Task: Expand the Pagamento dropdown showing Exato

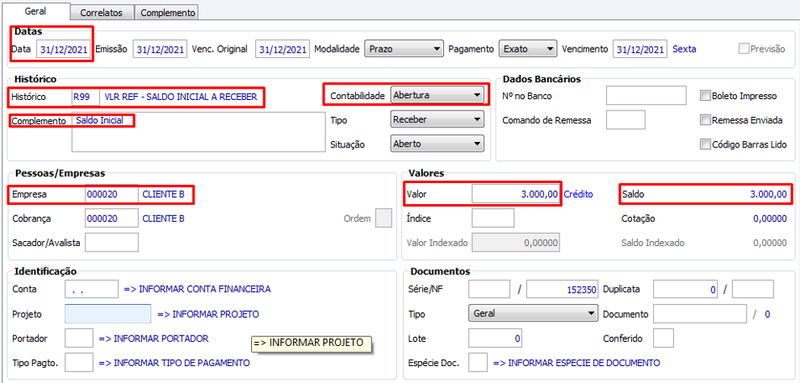Action: point(527,49)
